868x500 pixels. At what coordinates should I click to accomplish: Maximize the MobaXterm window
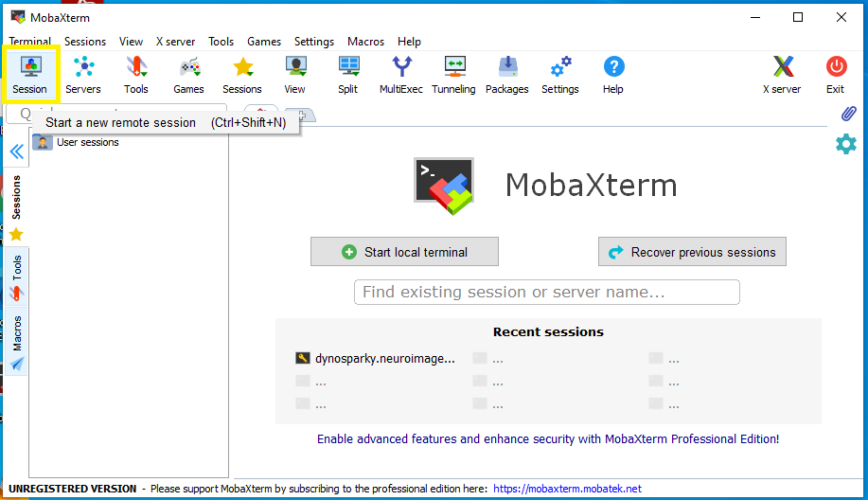[798, 17]
